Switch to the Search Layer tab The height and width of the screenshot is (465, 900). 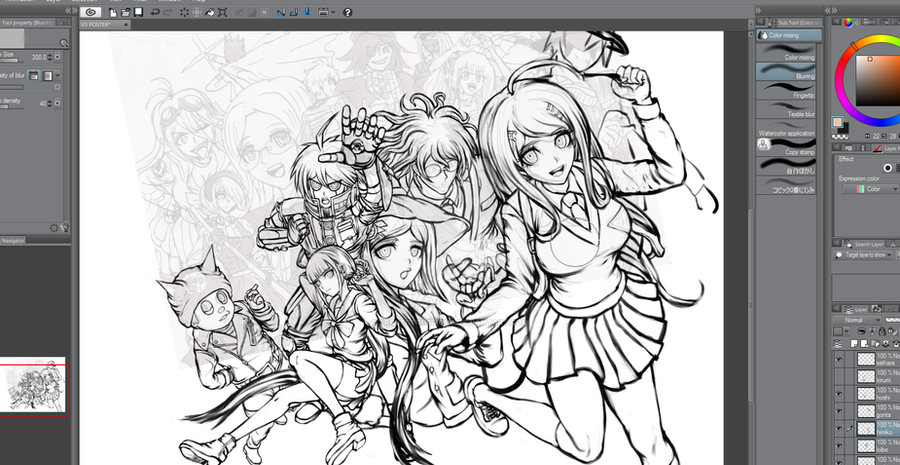[864, 244]
